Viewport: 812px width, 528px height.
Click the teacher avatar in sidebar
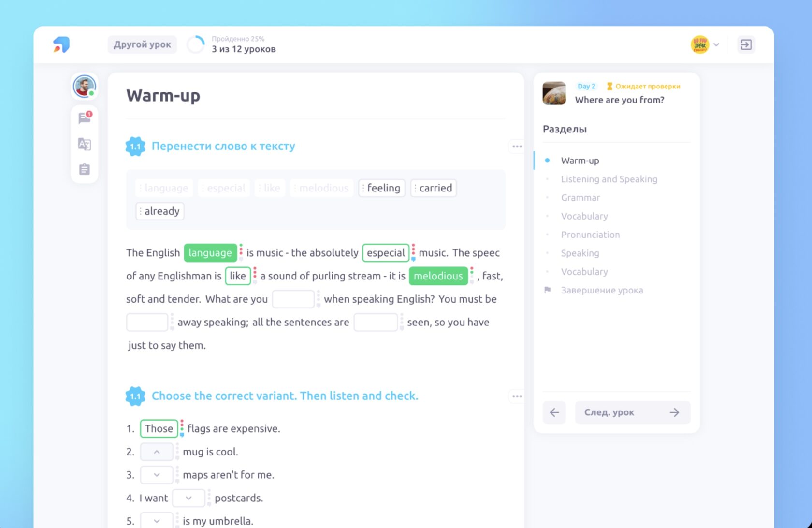coord(85,87)
